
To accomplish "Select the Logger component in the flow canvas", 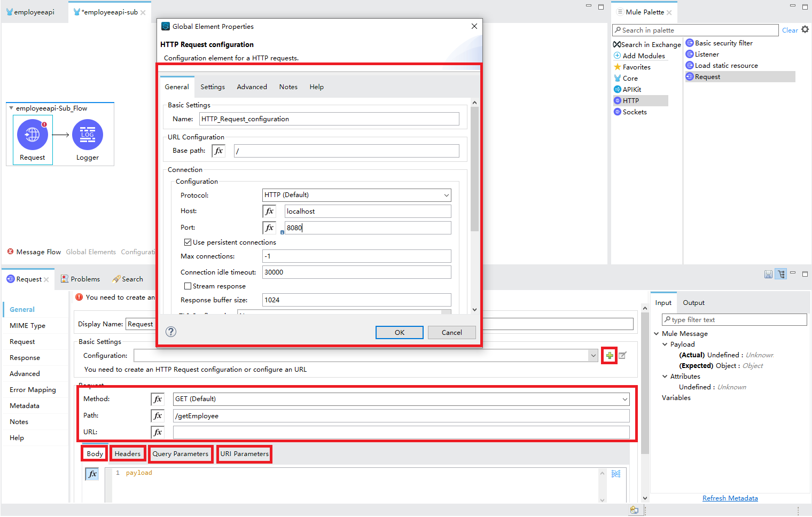I will click(87, 135).
